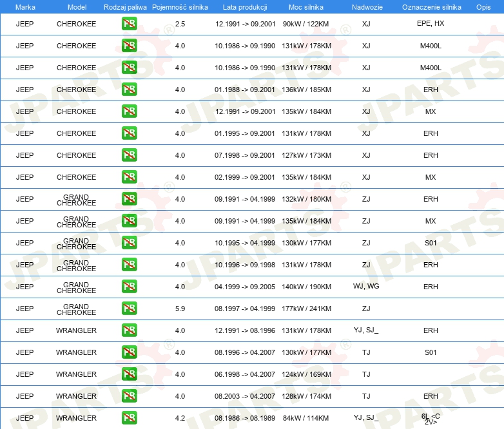504x429 pixels.
Task: Click the Oznaczenie silnika column header
Action: point(432,7)
